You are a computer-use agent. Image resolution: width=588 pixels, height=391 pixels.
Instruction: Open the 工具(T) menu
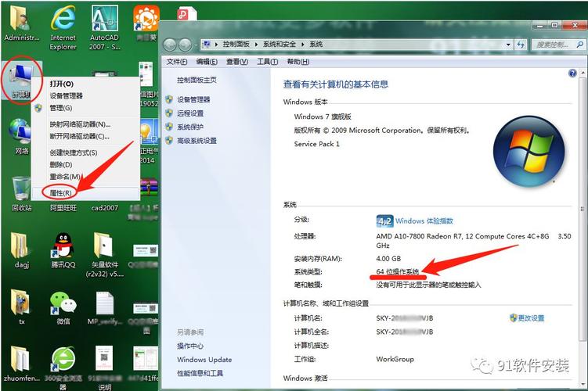267,62
